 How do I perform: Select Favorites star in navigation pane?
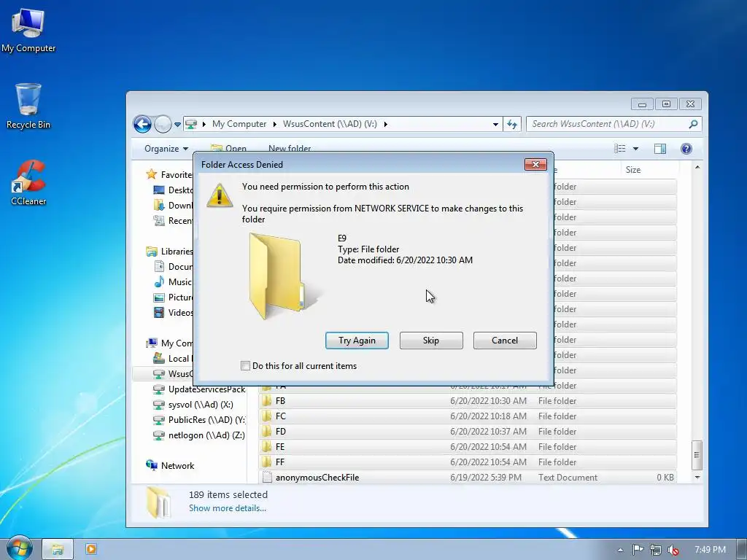(152, 174)
